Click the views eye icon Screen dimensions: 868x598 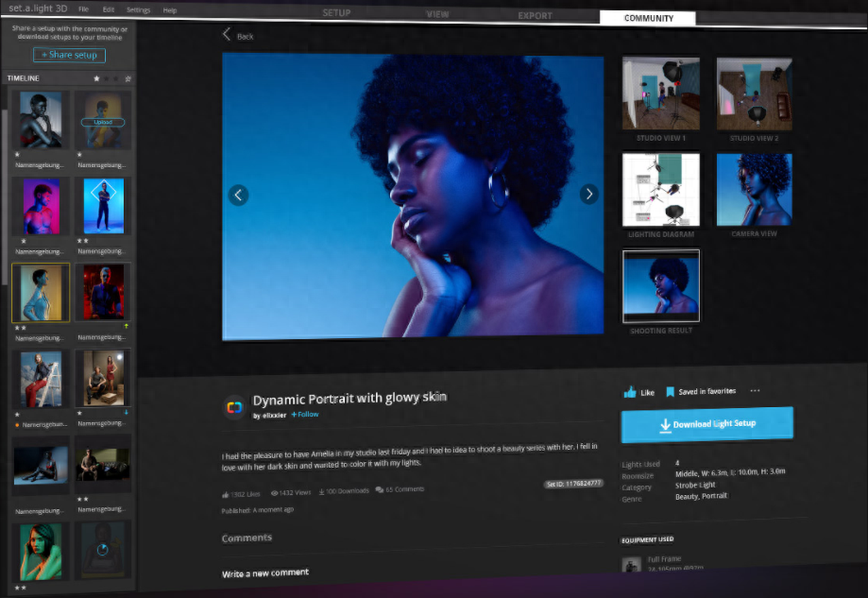[x=274, y=493]
